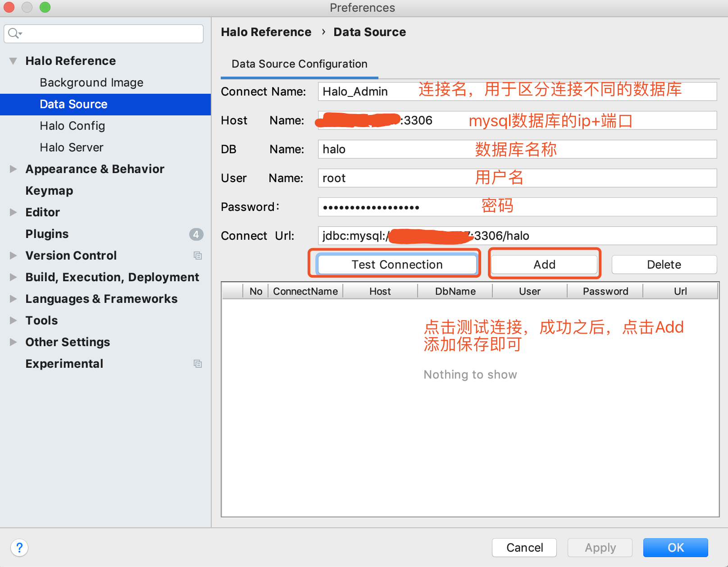Select the Data Source Configuration tab
The image size is (728, 567).
pyautogui.click(x=299, y=64)
